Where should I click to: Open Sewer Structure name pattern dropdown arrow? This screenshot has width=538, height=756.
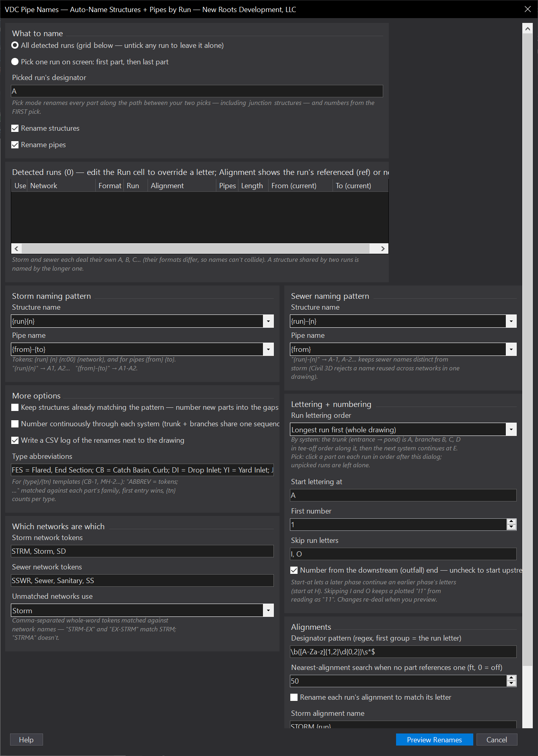click(x=511, y=321)
